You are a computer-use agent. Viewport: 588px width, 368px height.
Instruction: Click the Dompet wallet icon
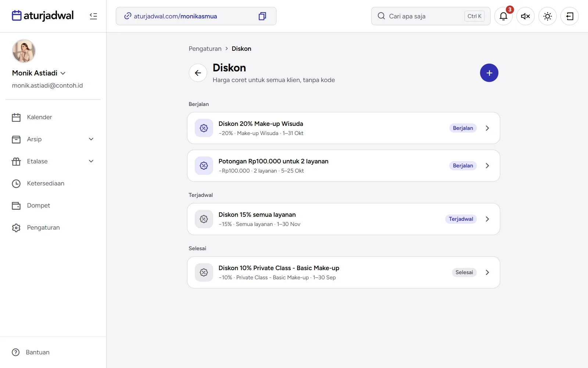click(x=16, y=206)
